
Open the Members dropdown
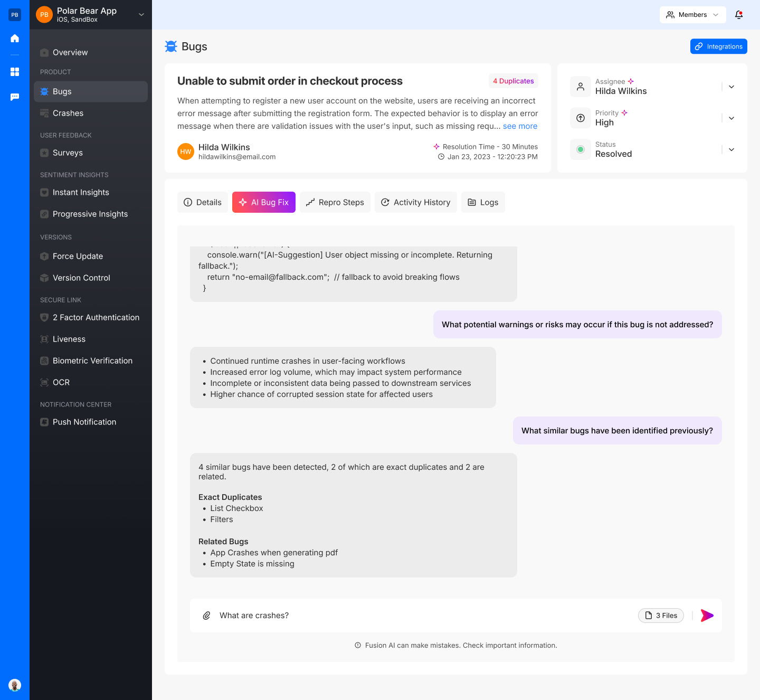692,15
